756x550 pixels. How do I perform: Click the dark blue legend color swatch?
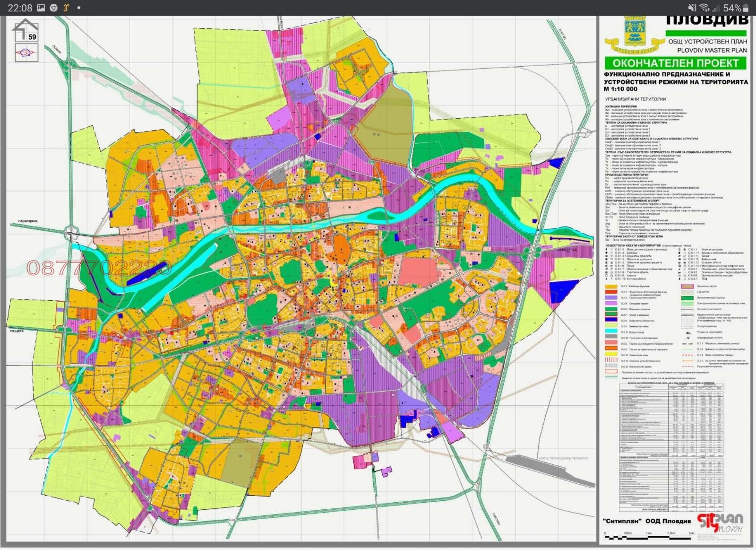(x=612, y=321)
